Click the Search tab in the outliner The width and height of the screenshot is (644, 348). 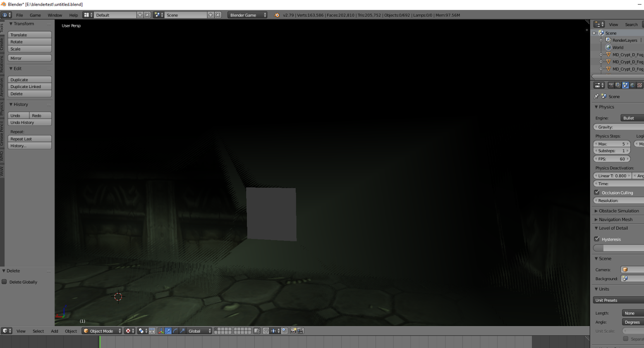631,24
